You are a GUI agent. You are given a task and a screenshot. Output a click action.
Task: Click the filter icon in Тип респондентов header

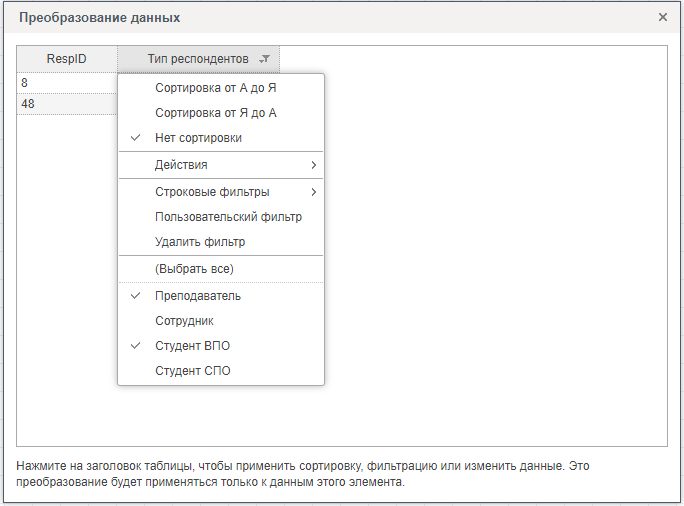tap(264, 59)
